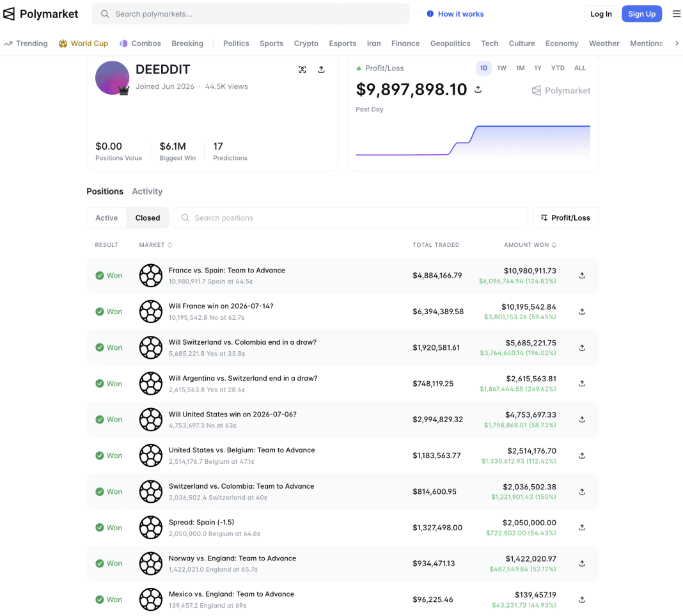Open the Iran category
683x616 pixels.
tap(373, 43)
